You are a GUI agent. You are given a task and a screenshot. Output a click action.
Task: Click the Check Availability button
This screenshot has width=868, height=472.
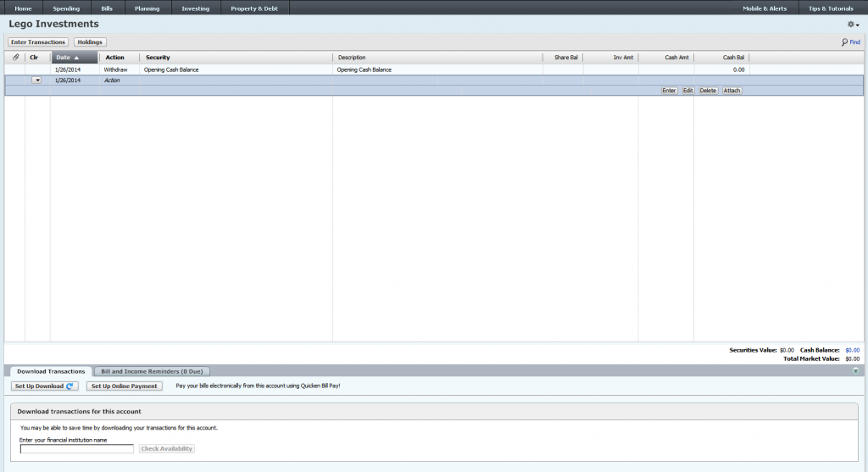[x=167, y=449]
